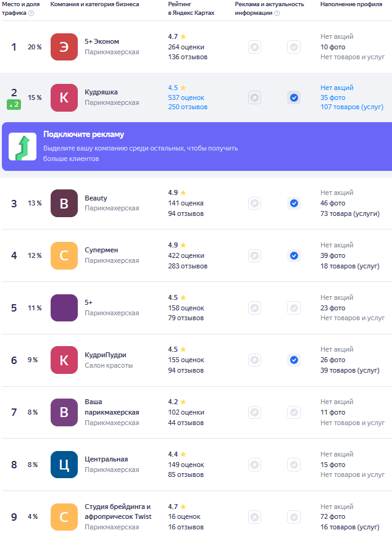Click the green arrow icon in the ad banner
Screen dimensions: 392x538
[x=23, y=147]
